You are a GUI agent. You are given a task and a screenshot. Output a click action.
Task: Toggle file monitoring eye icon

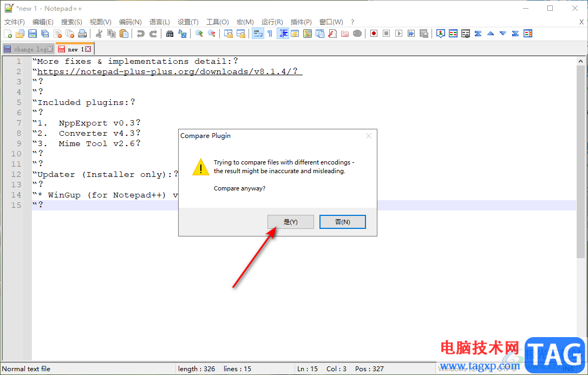357,34
